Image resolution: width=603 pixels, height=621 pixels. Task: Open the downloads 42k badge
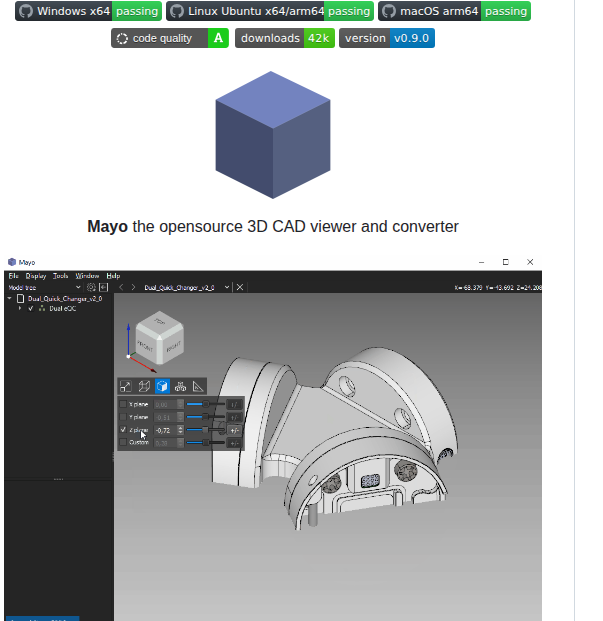285,38
